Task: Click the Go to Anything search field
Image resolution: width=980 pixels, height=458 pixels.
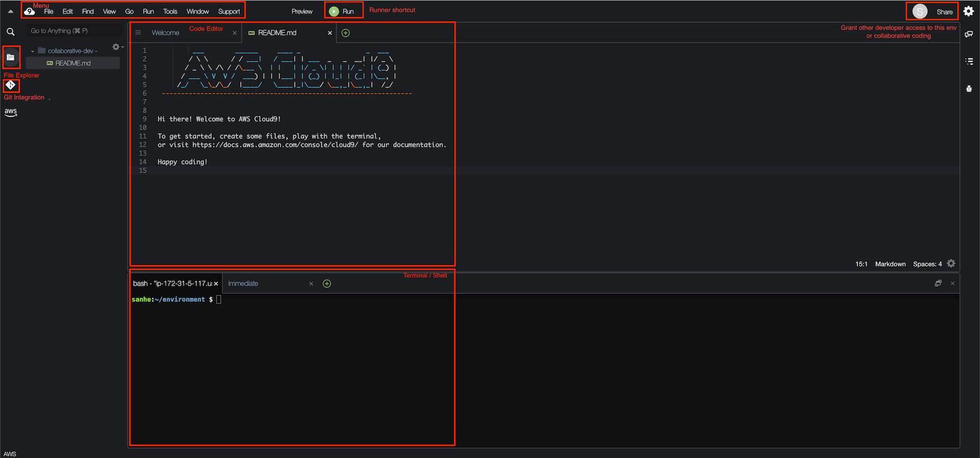Action: (x=74, y=31)
